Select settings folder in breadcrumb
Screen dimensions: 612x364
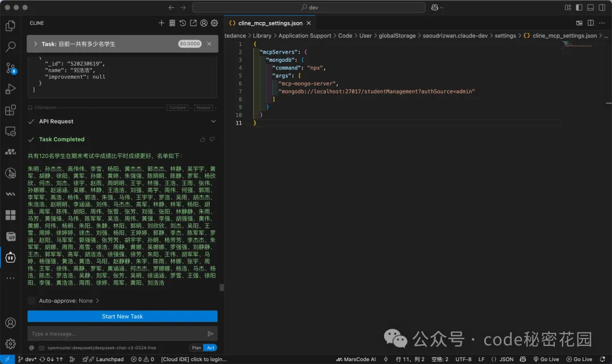pos(505,36)
